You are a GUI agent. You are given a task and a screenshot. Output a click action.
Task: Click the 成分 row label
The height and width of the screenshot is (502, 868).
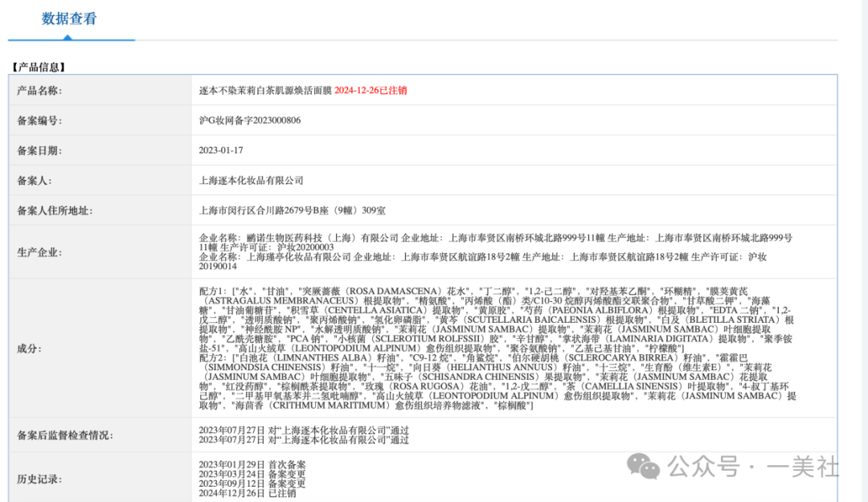tap(28, 349)
